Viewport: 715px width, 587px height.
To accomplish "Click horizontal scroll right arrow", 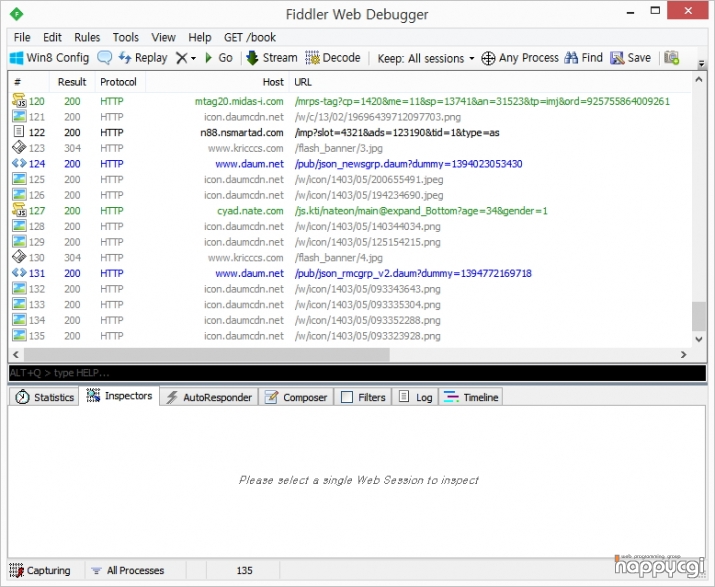I will click(683, 354).
